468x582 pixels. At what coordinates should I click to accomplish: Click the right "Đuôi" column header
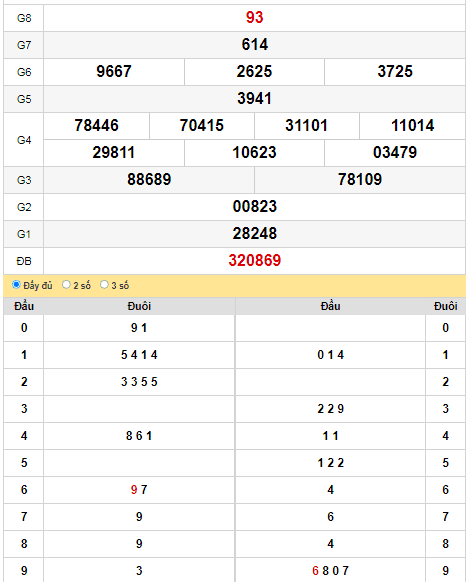point(445,306)
